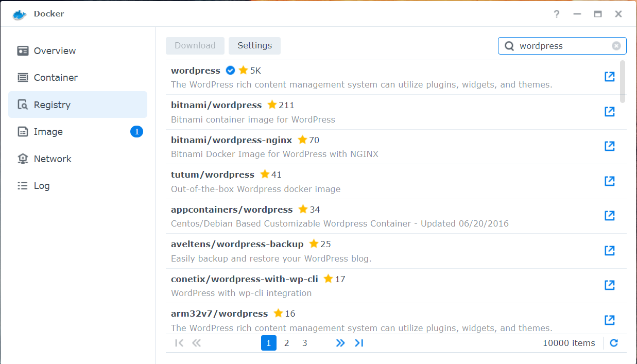Screen dimensions: 637x364
Task: Open external link for tutum/wordpress
Action: (x=610, y=181)
